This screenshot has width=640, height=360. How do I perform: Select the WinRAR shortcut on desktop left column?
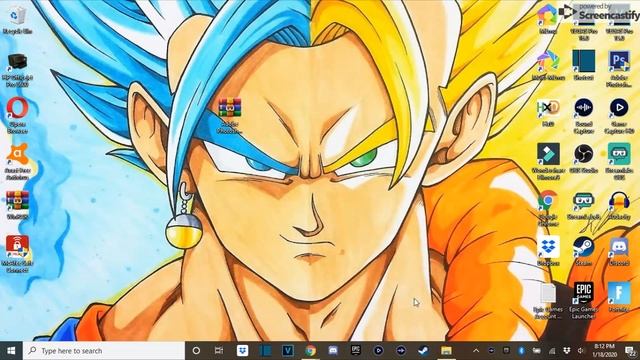(17, 205)
